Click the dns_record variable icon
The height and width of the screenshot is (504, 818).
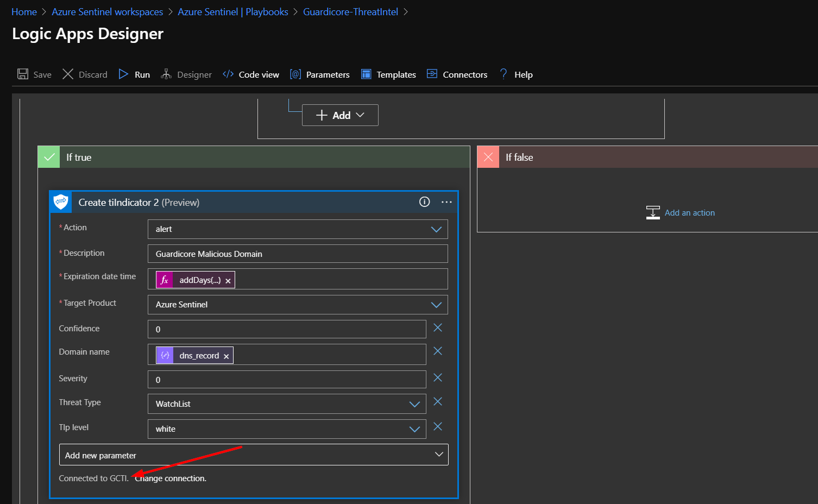coord(165,355)
